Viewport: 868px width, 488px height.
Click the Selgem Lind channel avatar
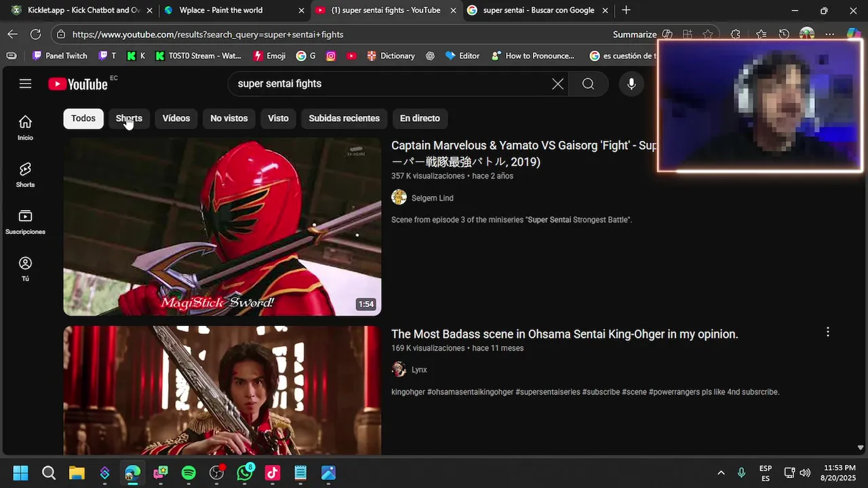(x=399, y=197)
